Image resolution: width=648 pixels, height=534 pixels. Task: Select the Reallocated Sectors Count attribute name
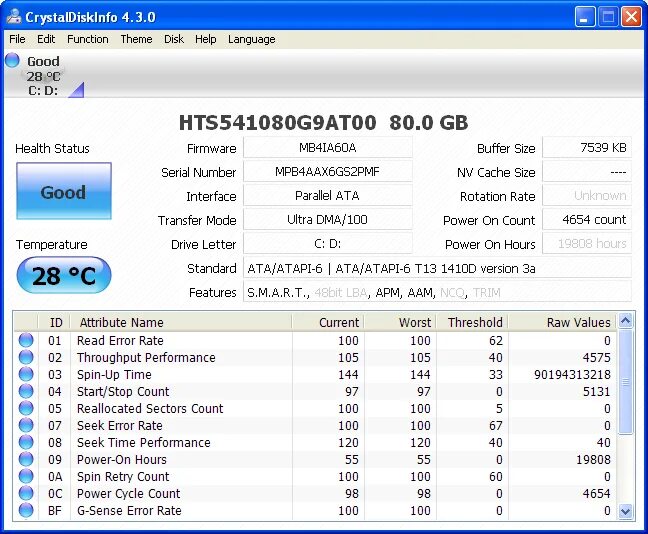pyautogui.click(x=150, y=408)
